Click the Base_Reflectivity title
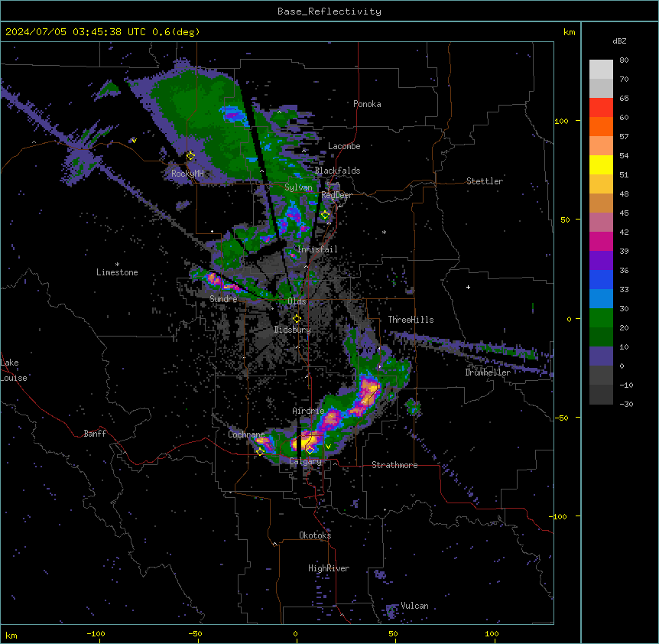 [329, 11]
